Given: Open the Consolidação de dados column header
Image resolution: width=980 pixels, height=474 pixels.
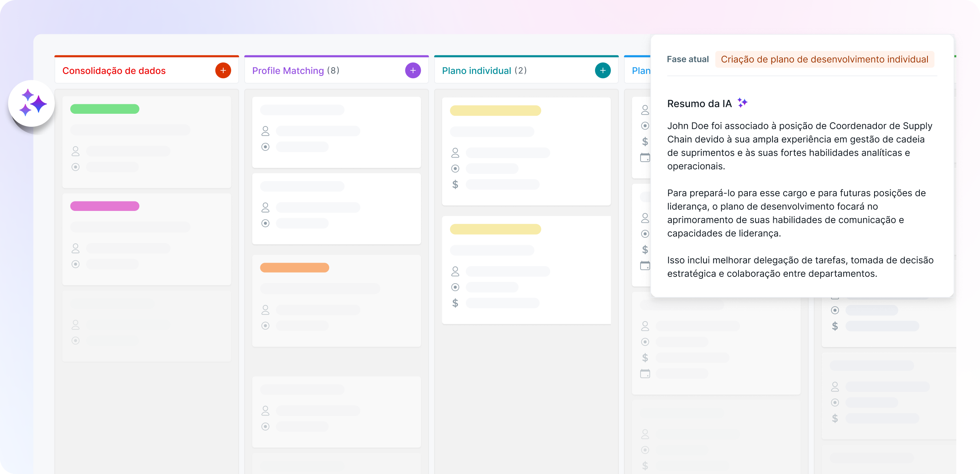Looking at the screenshot, I should 114,71.
